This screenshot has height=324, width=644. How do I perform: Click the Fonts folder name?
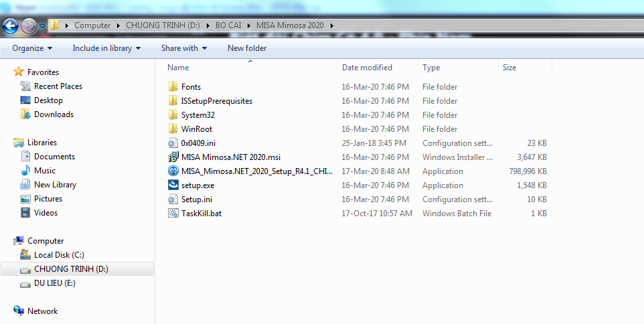[191, 86]
